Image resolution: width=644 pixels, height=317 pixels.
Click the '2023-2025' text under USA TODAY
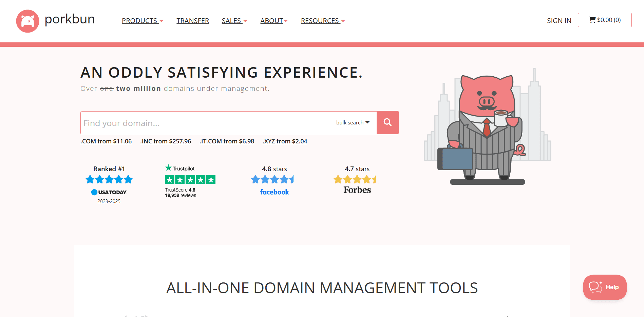pyautogui.click(x=109, y=201)
